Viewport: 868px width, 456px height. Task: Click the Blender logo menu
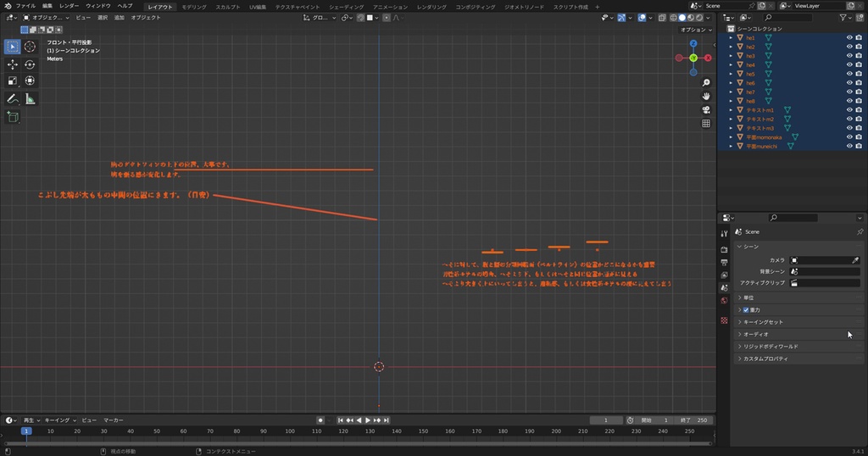pos(7,6)
